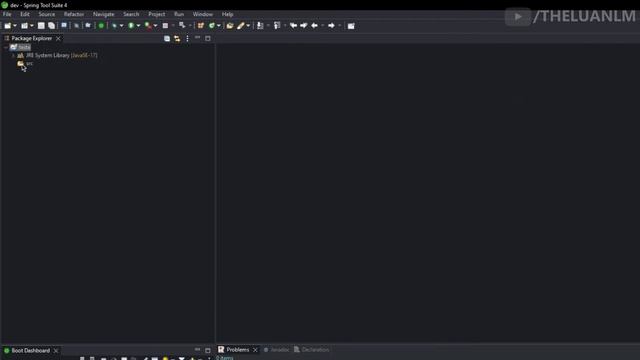
Task: Collapse the project root tree node
Action: [x=5, y=47]
